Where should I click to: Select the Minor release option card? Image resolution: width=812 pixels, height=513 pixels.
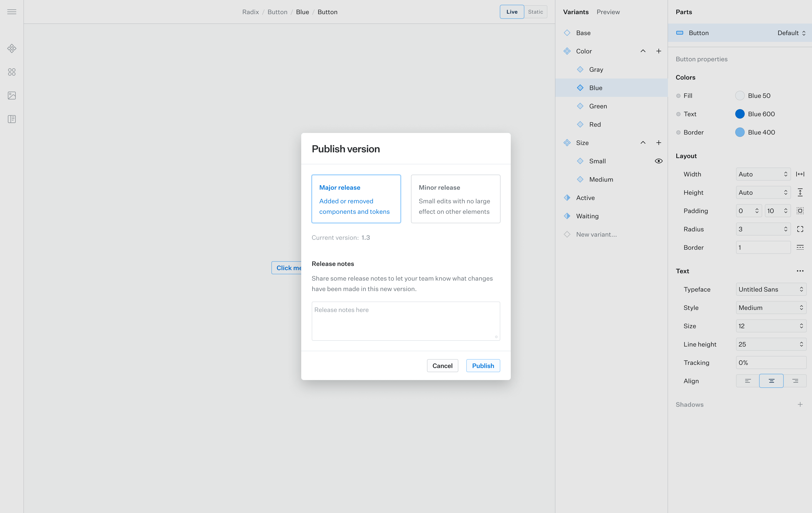tap(455, 199)
